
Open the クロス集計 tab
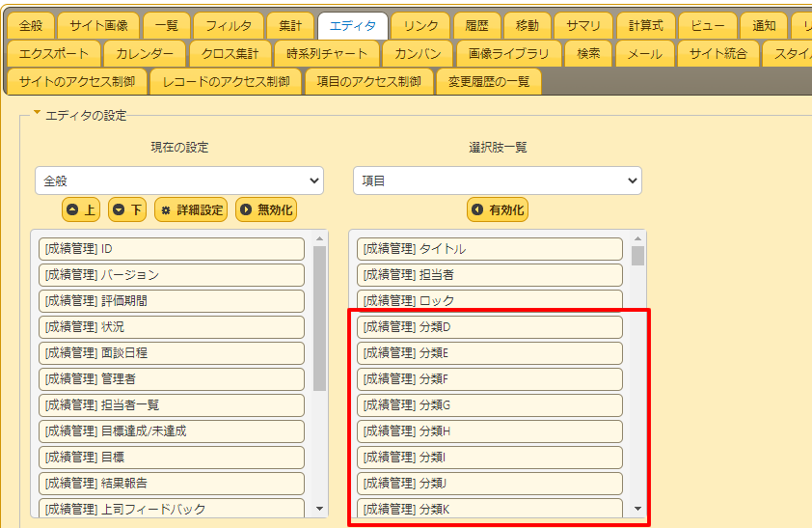coord(230,53)
